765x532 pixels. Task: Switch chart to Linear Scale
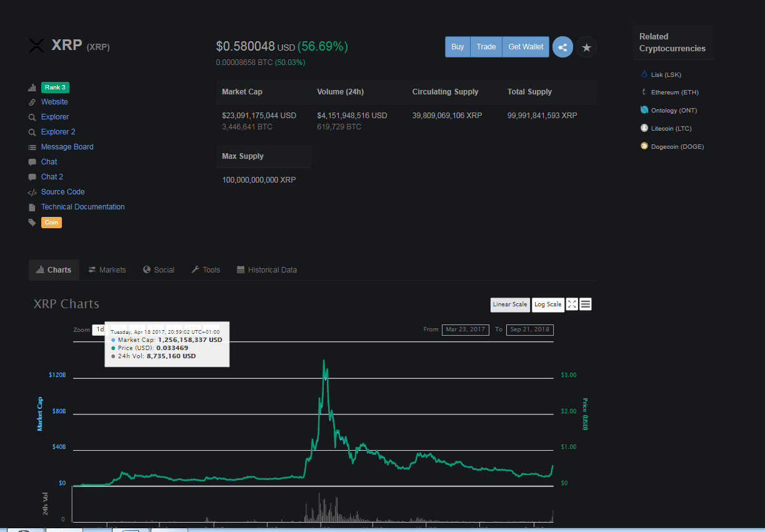coord(510,304)
